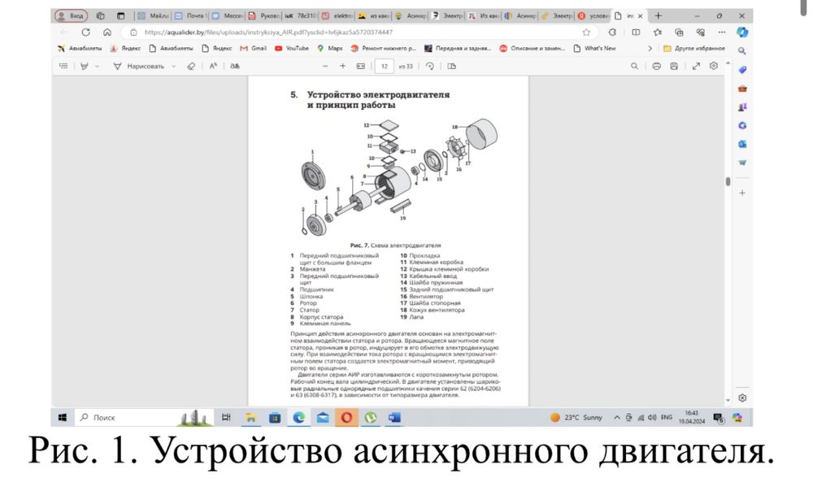Viewport: 813px width, 504px height.
Task: Open the Copilot sidebar
Action: coord(742,33)
